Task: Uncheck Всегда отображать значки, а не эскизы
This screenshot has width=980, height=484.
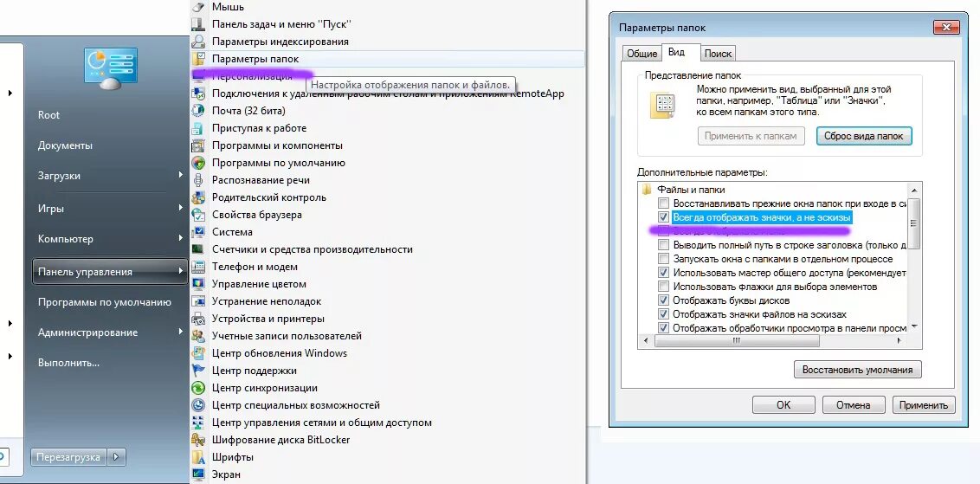Action: [x=664, y=217]
